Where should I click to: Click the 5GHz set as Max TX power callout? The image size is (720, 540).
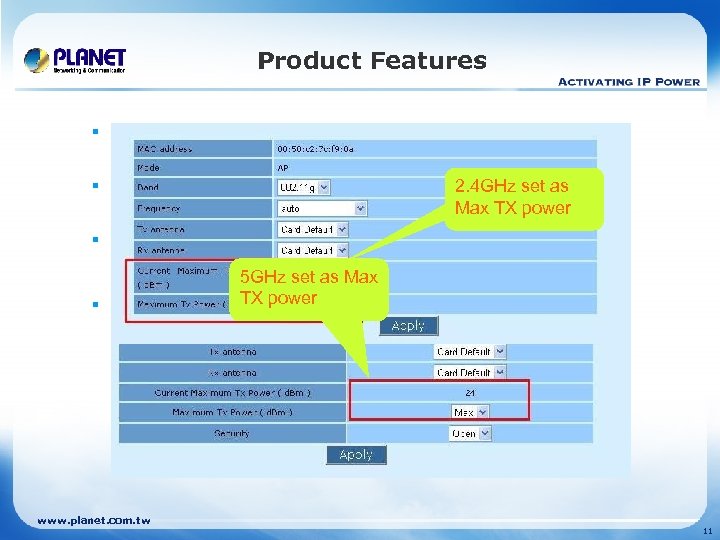tap(309, 288)
